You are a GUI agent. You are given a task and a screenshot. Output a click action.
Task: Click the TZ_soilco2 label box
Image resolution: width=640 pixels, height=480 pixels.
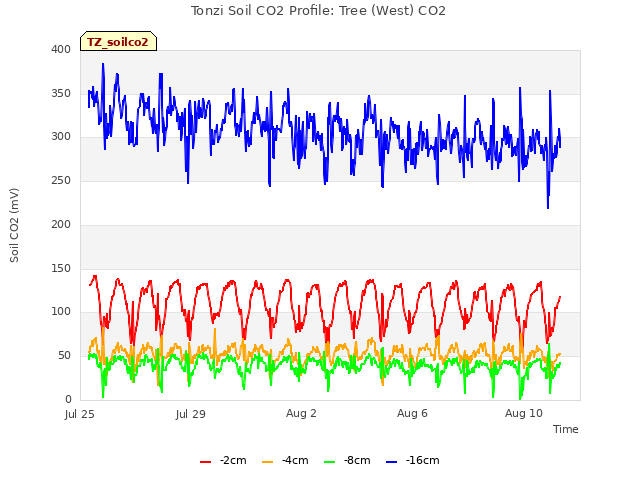118,41
